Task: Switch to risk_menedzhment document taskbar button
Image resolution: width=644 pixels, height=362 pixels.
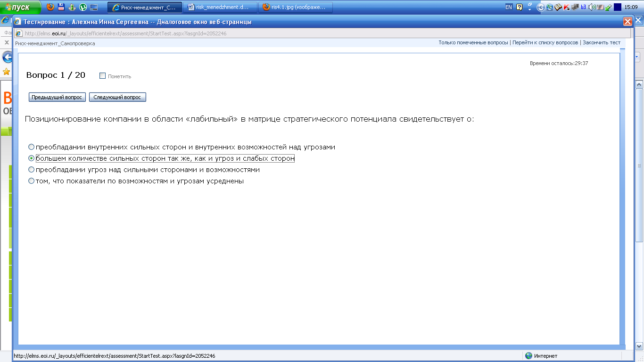Action: pyautogui.click(x=221, y=7)
